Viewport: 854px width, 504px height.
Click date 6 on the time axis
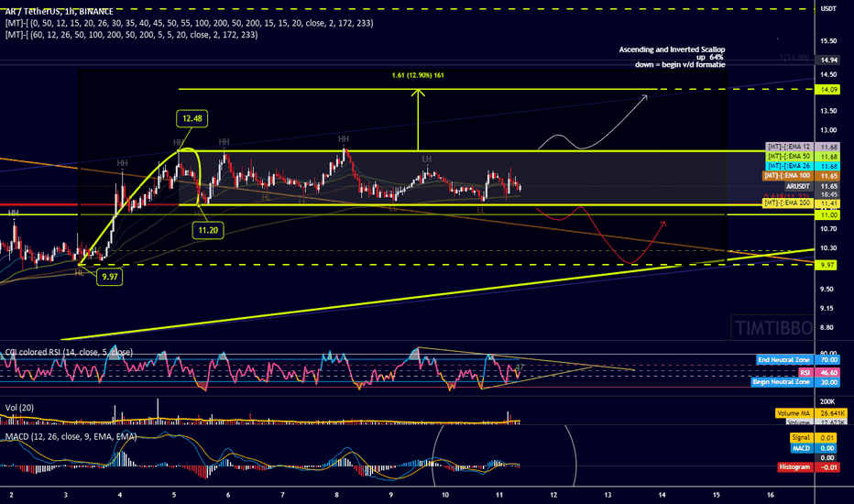pos(228,495)
